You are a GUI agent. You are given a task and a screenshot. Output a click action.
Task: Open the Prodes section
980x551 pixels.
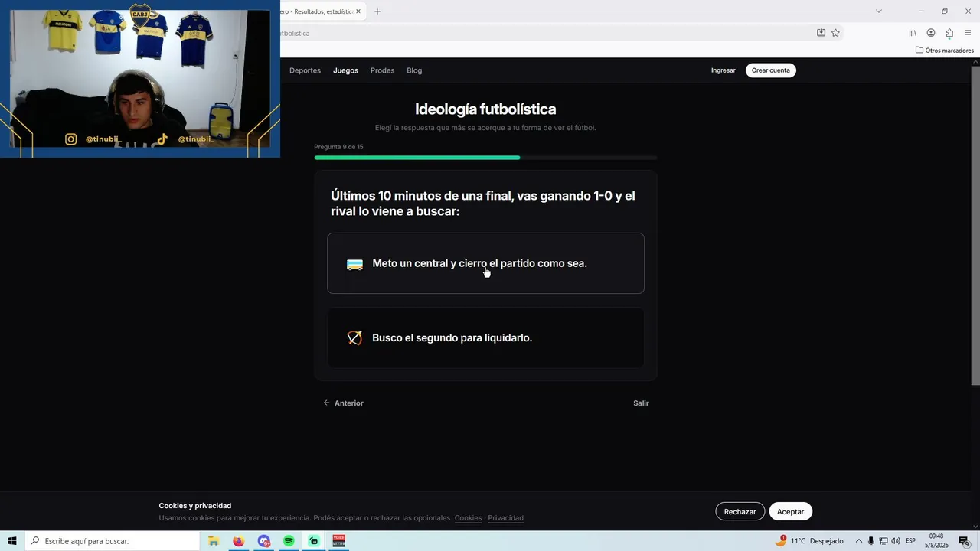coord(382,70)
